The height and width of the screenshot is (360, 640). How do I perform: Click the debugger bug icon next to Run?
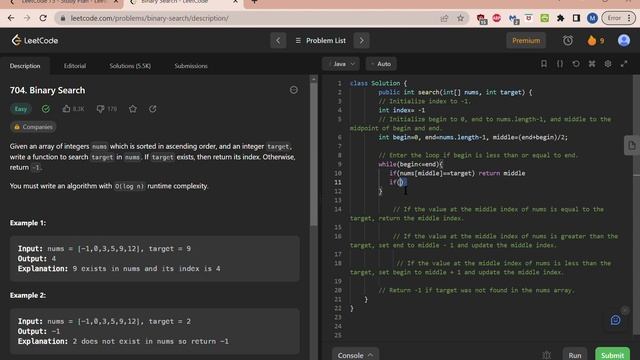(x=547, y=355)
